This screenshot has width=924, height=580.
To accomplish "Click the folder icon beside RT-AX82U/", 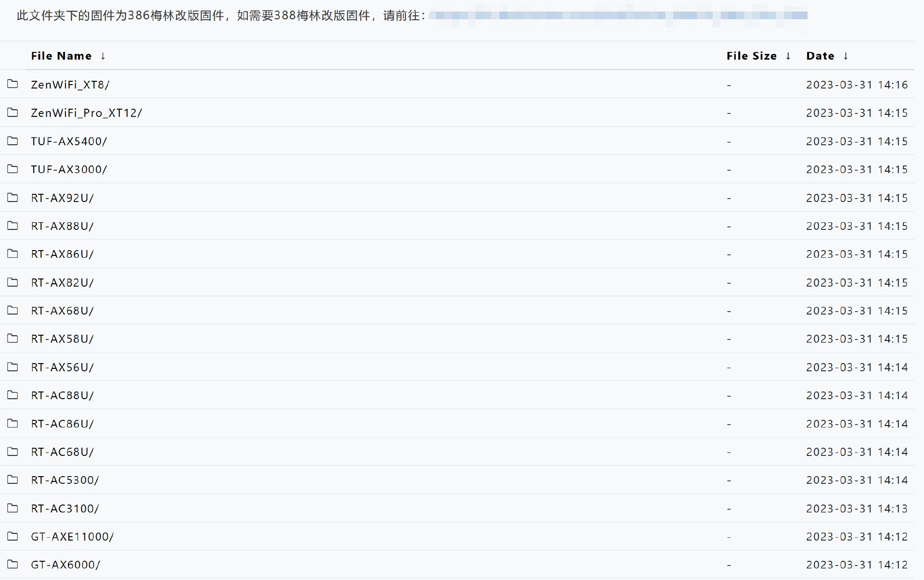I will coord(13,282).
